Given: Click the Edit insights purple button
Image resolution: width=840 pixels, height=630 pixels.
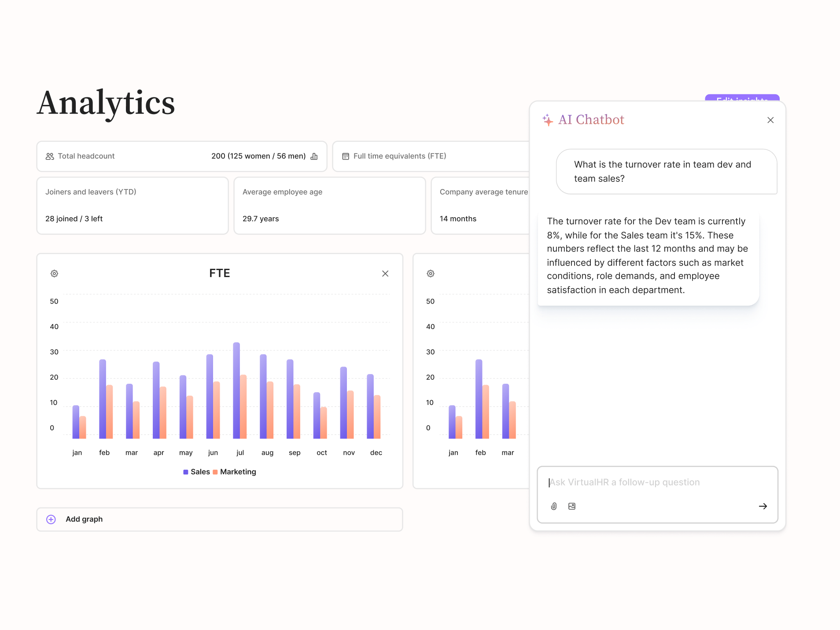Looking at the screenshot, I should (742, 98).
